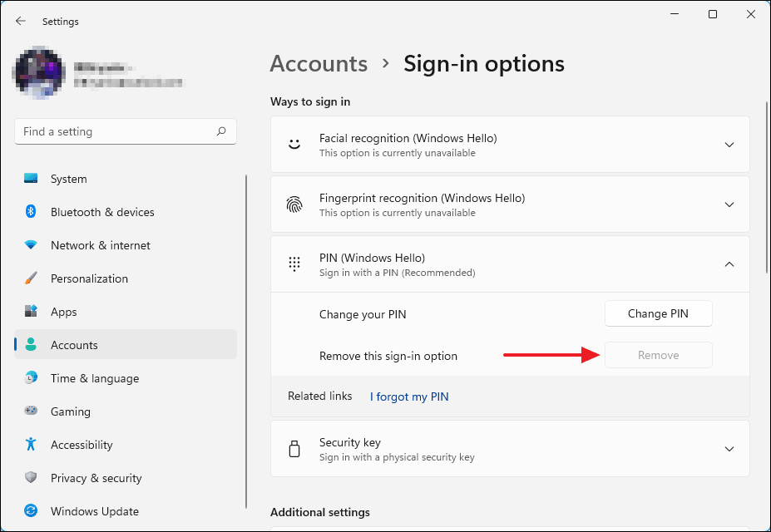This screenshot has width=771, height=532.
Task: Click the Facial recognition (Windows Hello) title
Action: pos(408,139)
